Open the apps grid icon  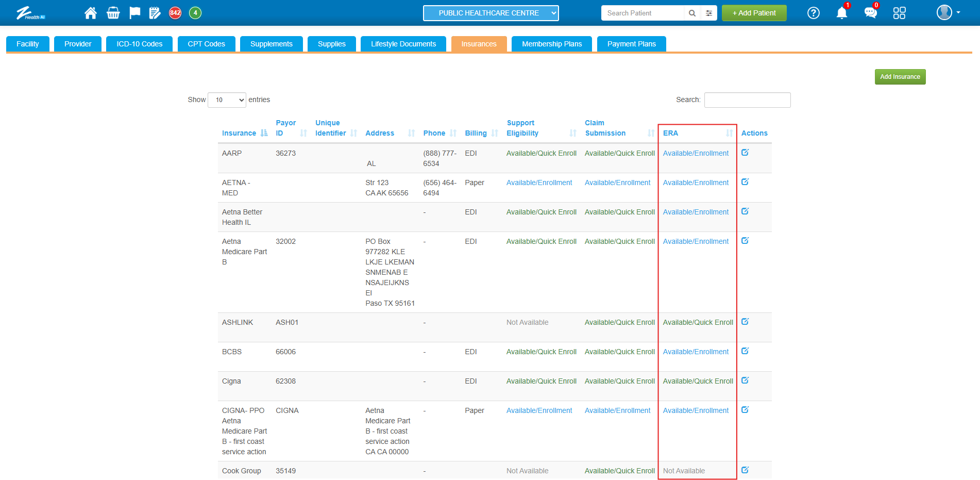pyautogui.click(x=899, y=13)
